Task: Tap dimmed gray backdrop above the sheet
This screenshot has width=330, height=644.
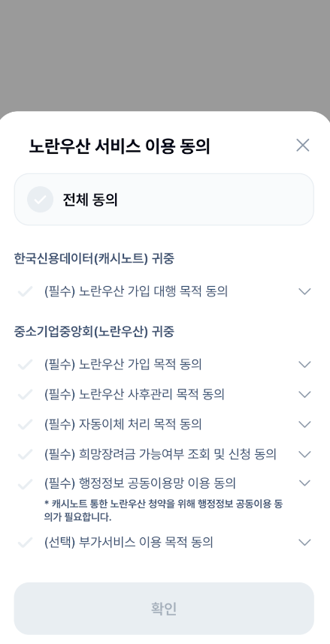Action: coord(165,56)
